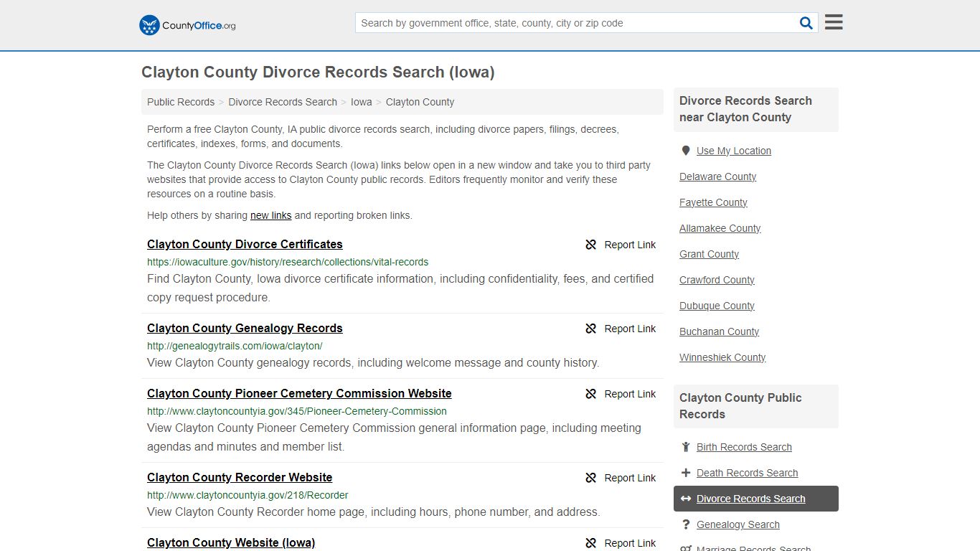Go to Divorce Records Search breadcrumb
980x551 pixels.
(283, 102)
